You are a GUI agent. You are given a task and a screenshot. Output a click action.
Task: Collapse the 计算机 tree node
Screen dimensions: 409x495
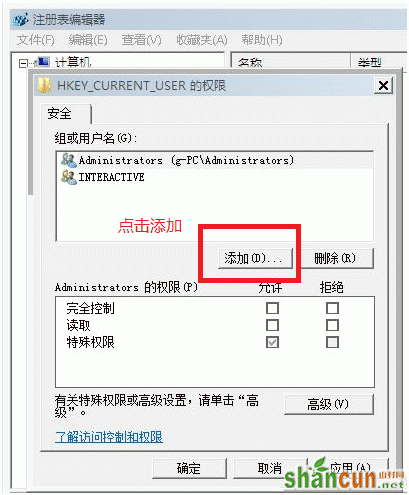pos(23,63)
